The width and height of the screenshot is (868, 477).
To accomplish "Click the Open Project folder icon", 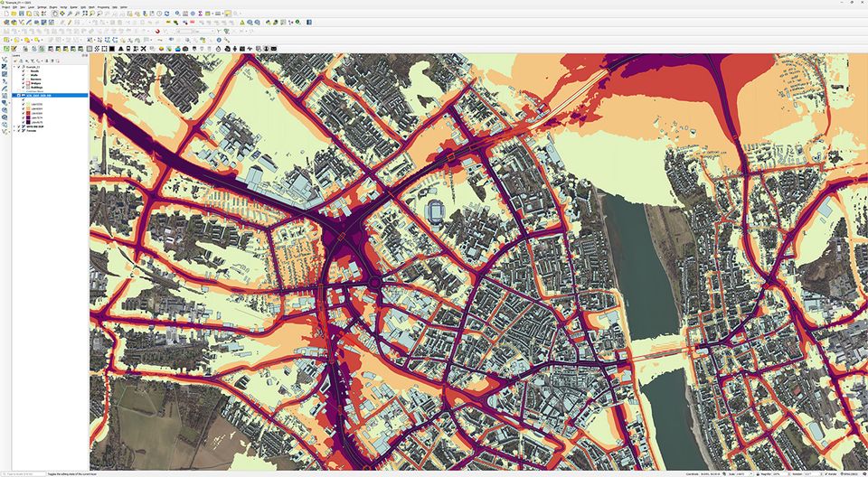I will (13, 14).
